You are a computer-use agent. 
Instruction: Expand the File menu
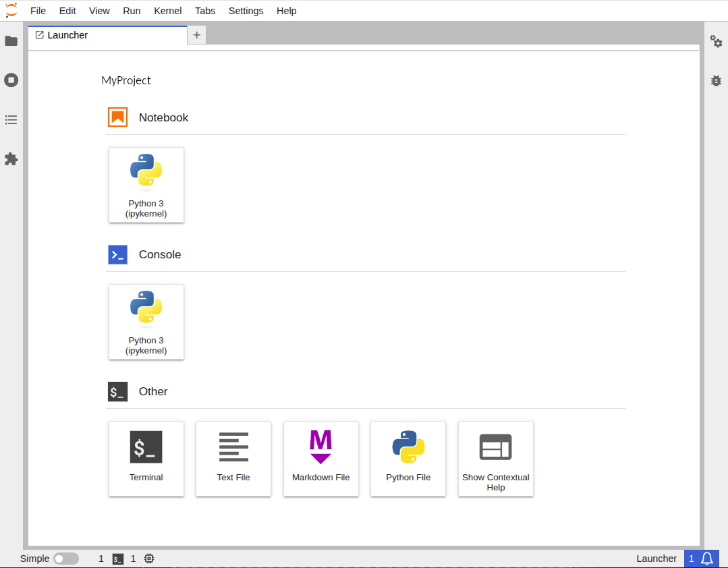click(x=38, y=11)
